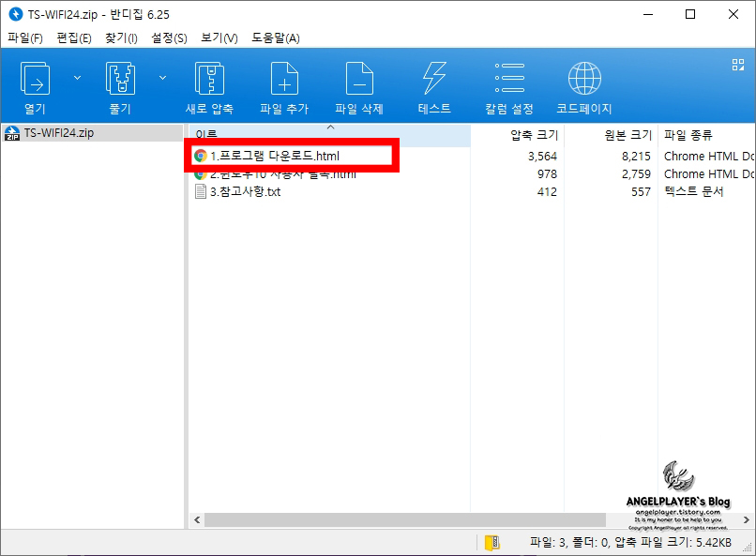Screen dimensions: 756x556
Task: Click compressed size value 412
Action: [547, 192]
